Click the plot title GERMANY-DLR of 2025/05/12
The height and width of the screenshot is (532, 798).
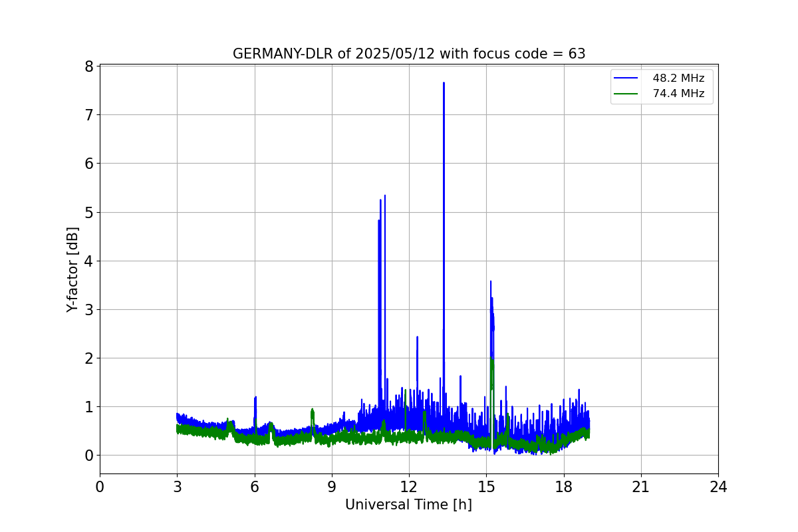(x=409, y=54)
